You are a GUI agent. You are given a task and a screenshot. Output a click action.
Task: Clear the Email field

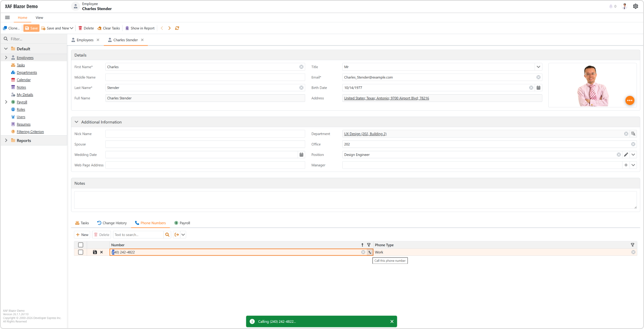(x=538, y=77)
